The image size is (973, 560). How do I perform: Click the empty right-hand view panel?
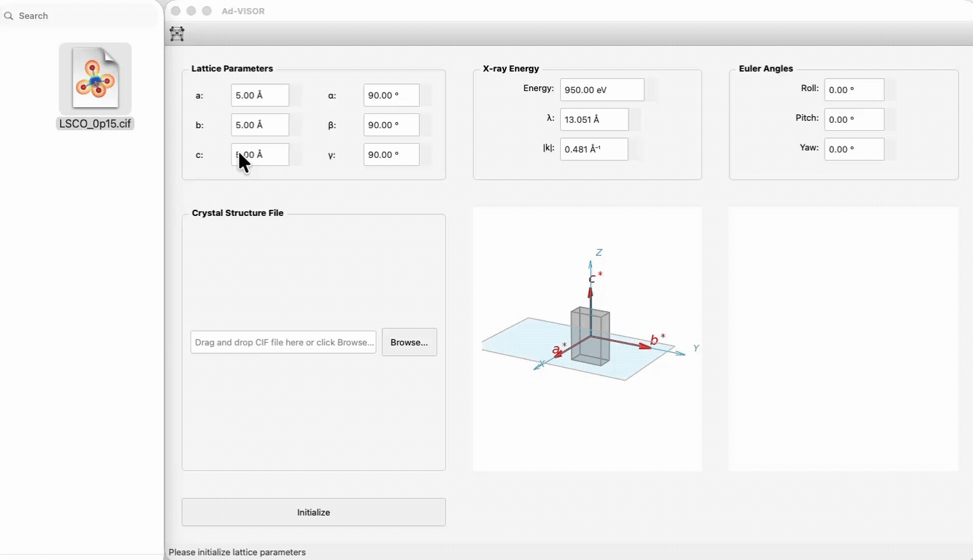843,339
